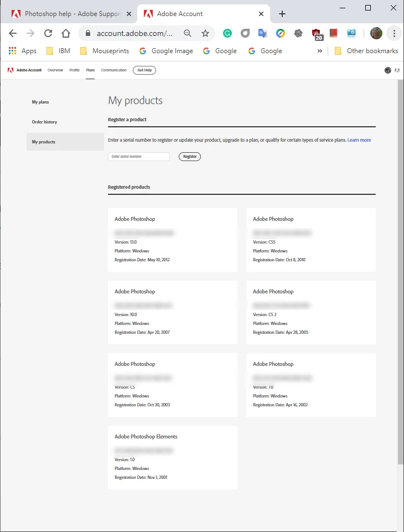Select My products in the sidebar
The height and width of the screenshot is (532, 404).
(65, 142)
